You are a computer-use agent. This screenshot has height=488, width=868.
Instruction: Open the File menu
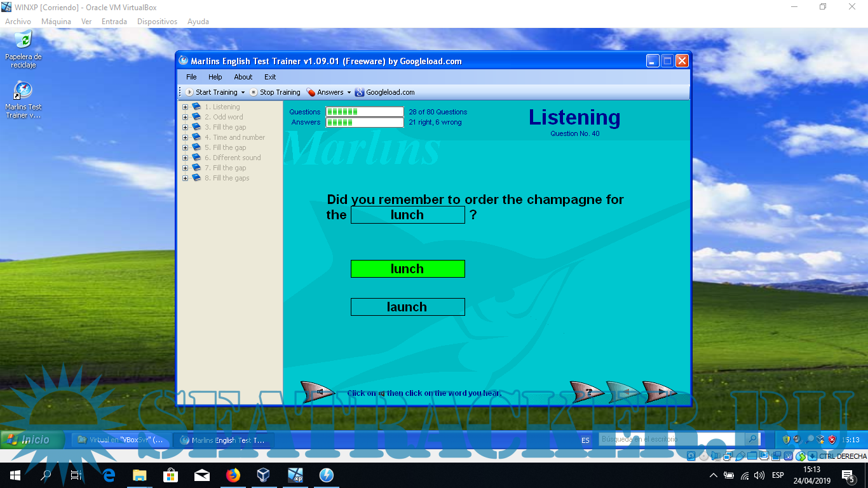tap(191, 77)
